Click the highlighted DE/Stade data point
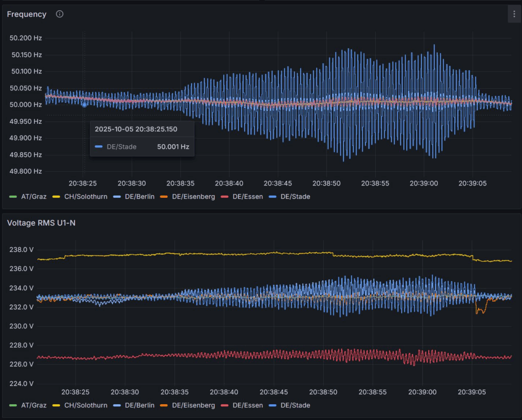The width and height of the screenshot is (522, 420). [84, 104]
